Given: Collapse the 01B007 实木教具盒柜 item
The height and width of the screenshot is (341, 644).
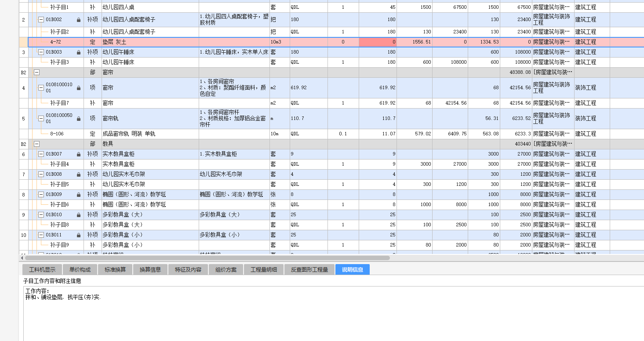Looking at the screenshot, I should 41,154.
